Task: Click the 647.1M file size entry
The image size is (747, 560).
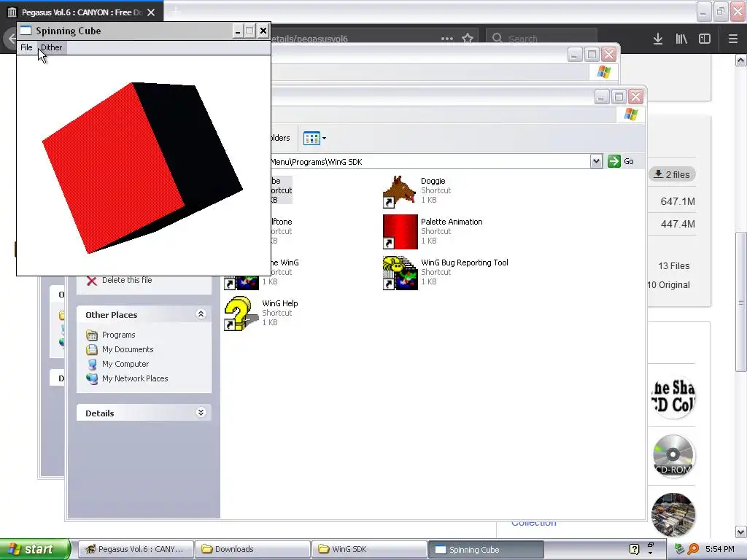Action: click(678, 201)
